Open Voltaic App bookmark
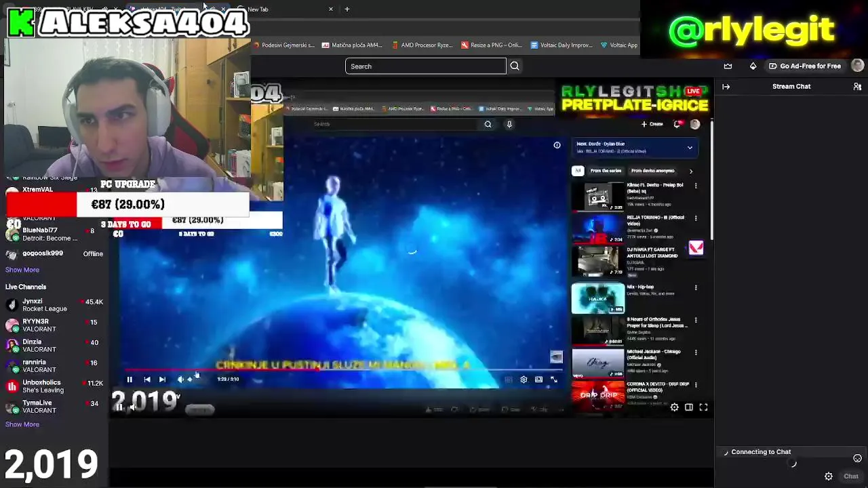This screenshot has height=488, width=868. [x=619, y=45]
